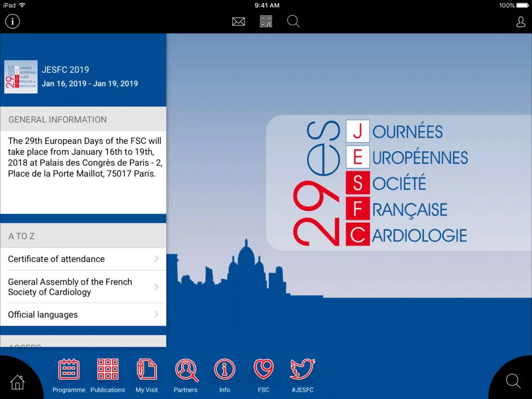Launch the QR code scanner icon
The height and width of the screenshot is (399, 532).
click(266, 22)
